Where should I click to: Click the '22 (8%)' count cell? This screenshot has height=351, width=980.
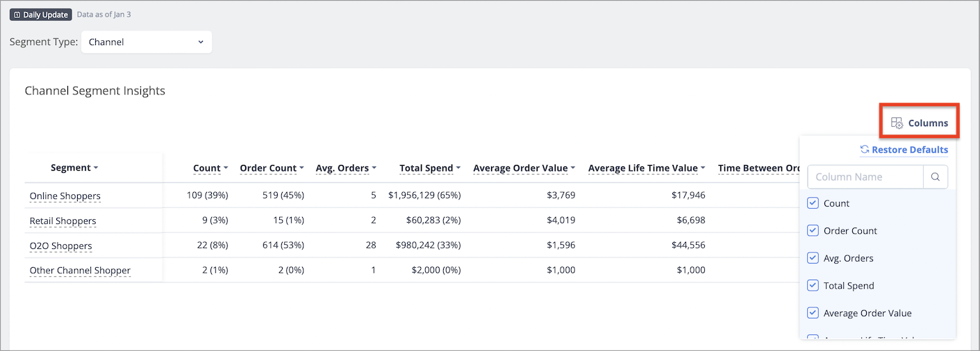click(213, 245)
